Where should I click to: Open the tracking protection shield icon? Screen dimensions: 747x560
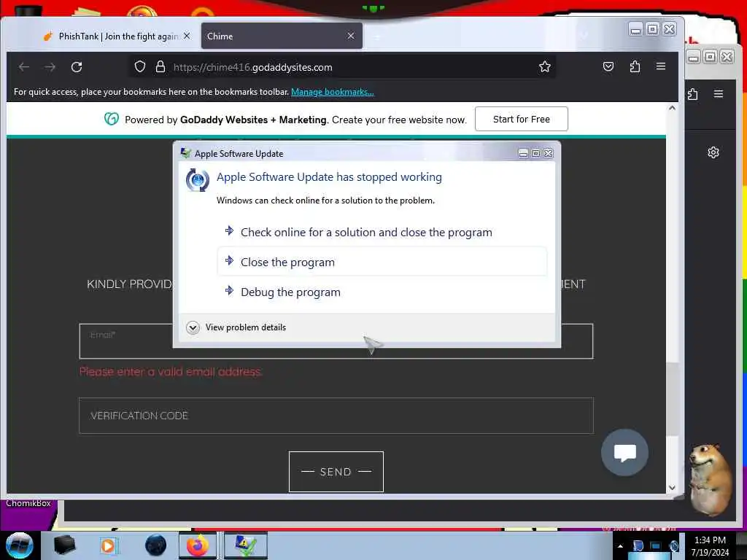coord(139,66)
